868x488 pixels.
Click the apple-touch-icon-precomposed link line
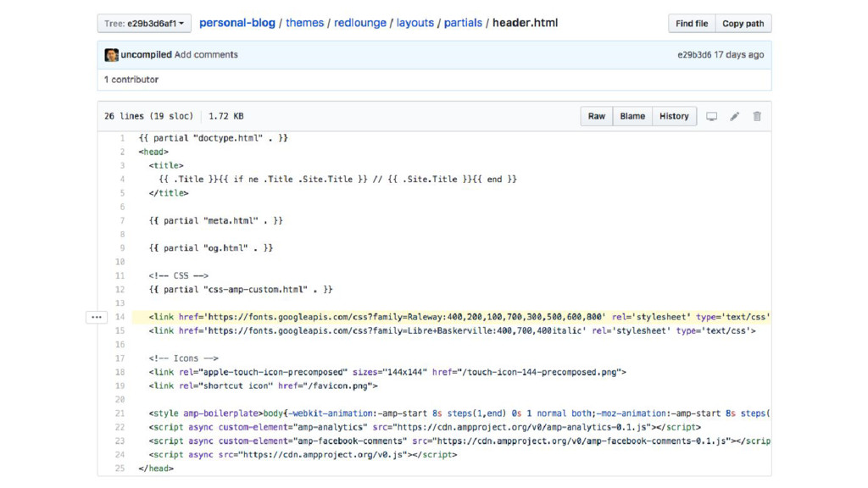[387, 372]
